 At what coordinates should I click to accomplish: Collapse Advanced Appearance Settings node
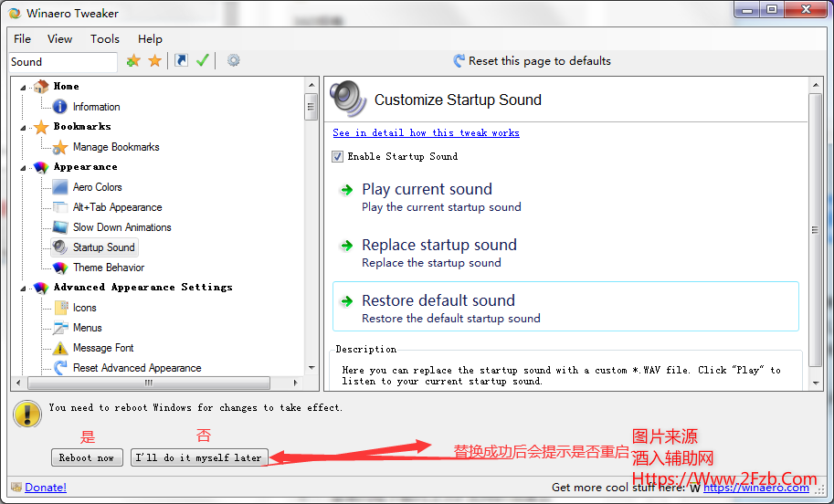point(24,289)
